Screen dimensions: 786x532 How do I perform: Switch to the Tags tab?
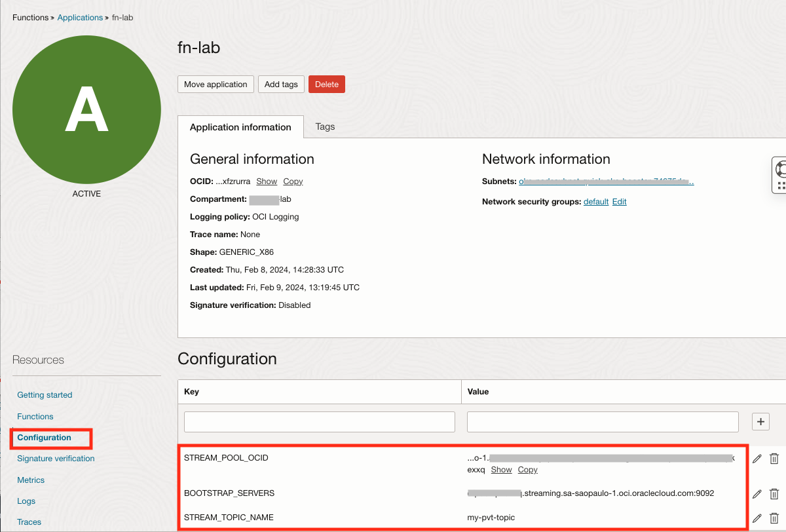[325, 126]
